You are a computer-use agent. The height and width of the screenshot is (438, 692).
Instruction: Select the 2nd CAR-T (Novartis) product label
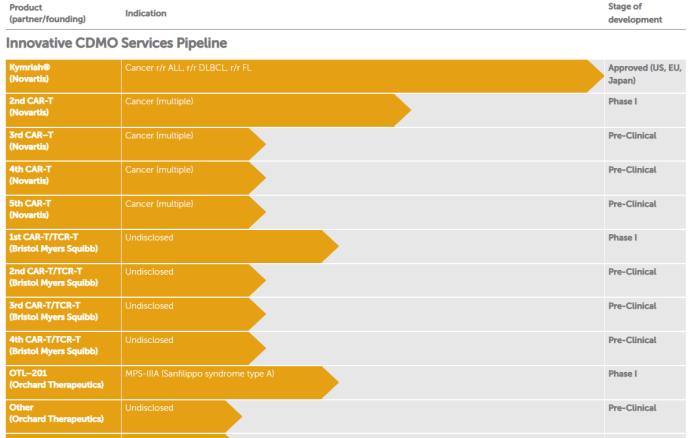33,107
